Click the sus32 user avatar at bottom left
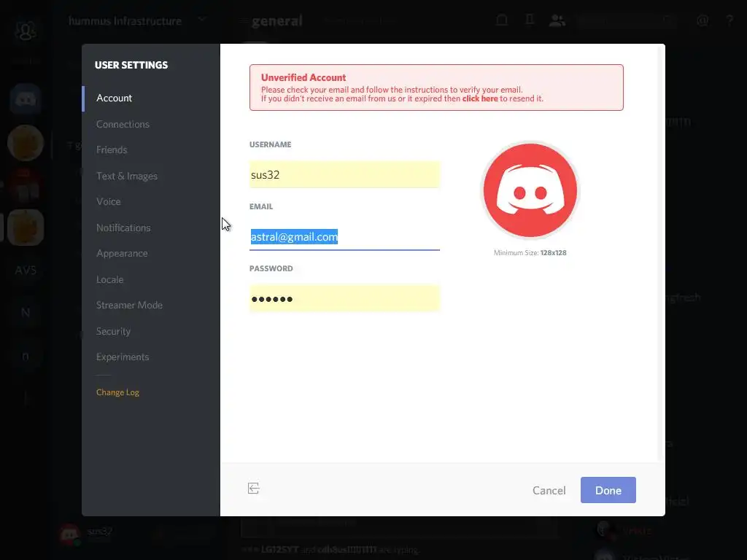This screenshot has width=747, height=560. click(x=69, y=534)
